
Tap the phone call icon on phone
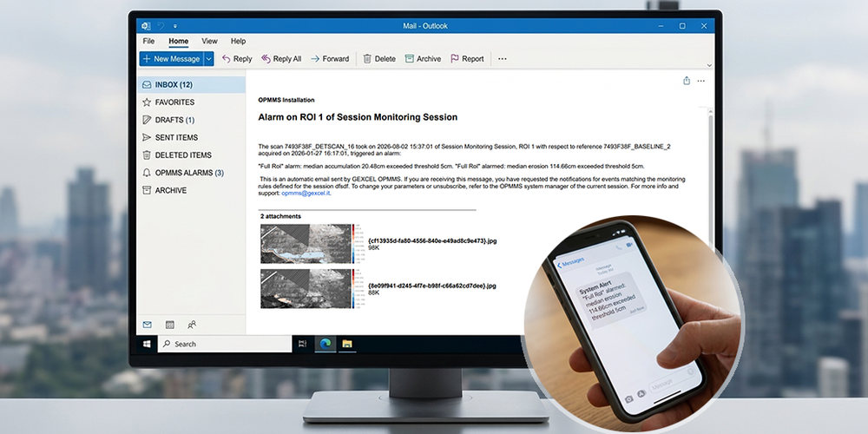coord(619,247)
